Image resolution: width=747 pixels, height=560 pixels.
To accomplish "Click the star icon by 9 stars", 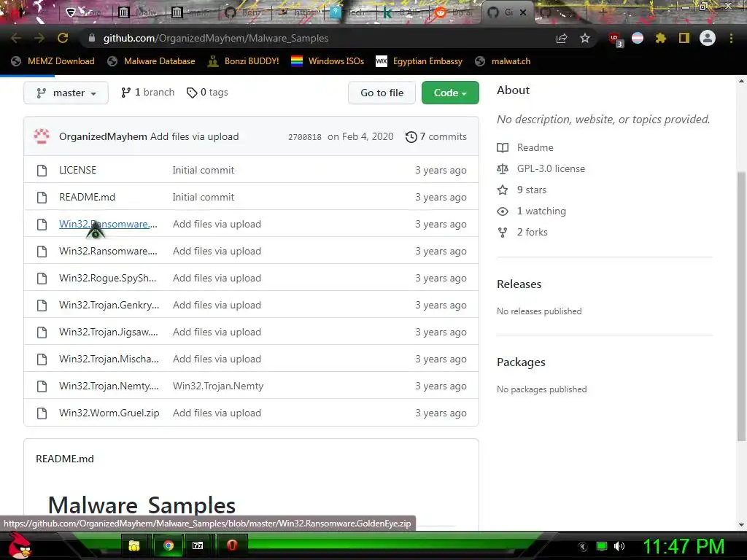I will [503, 190].
